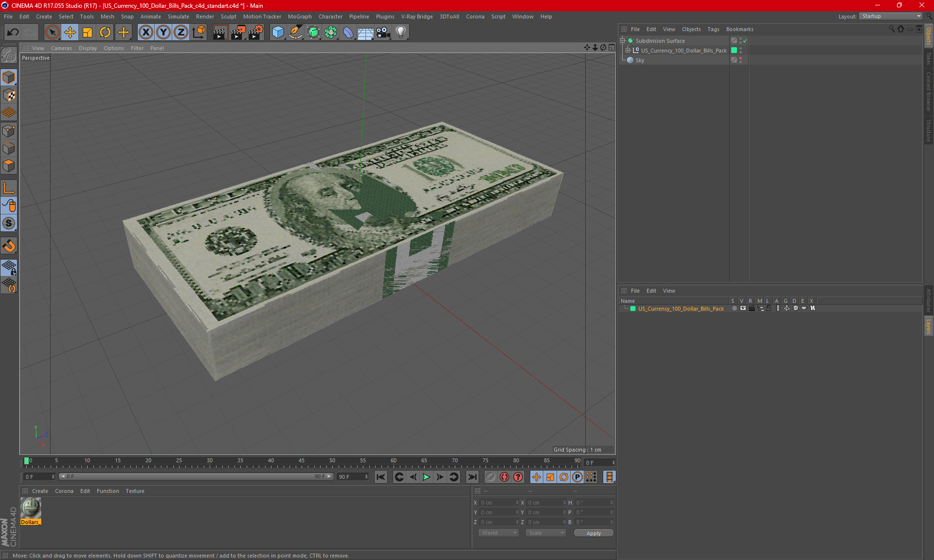Open the Content Browser side tab
Viewport: 934px width, 560px height.
click(929, 91)
